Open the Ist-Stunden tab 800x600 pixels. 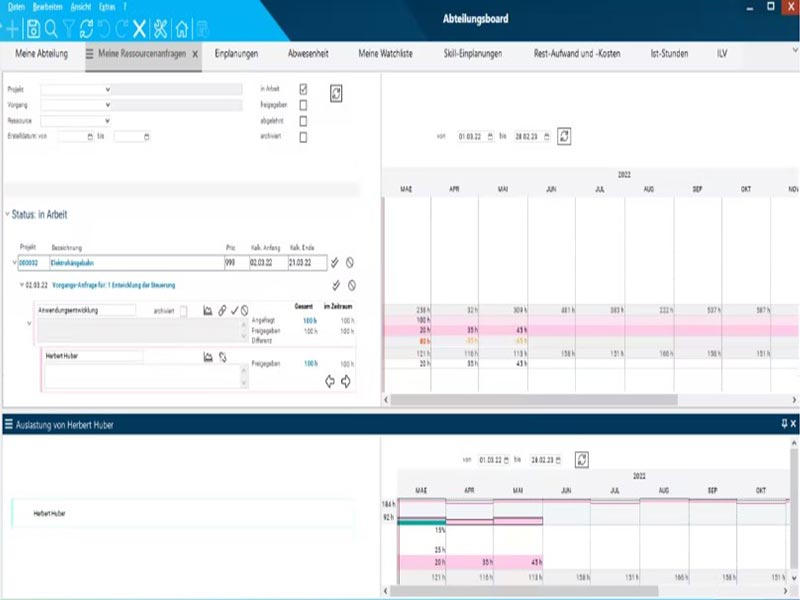[x=669, y=54]
